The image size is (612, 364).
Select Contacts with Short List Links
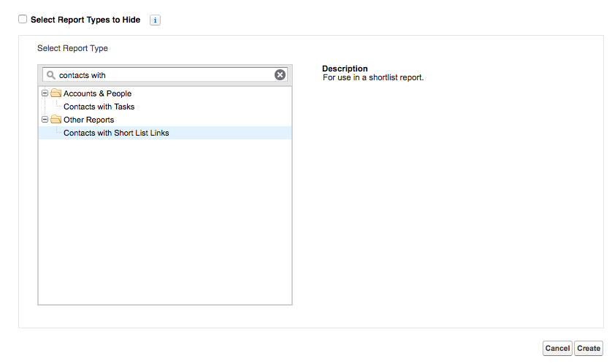[116, 133]
